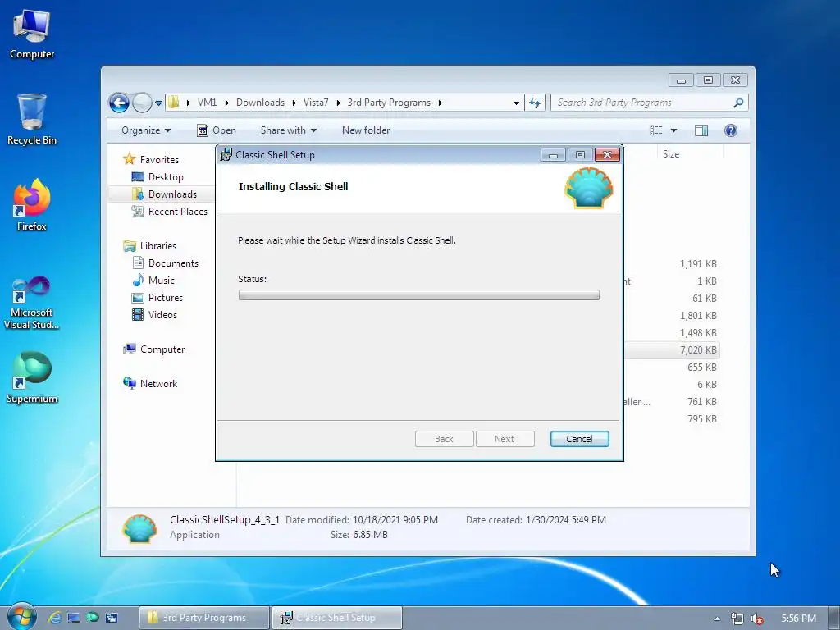Switch to 3rd Party Programs taskbar button
The image size is (840, 630).
203,618
